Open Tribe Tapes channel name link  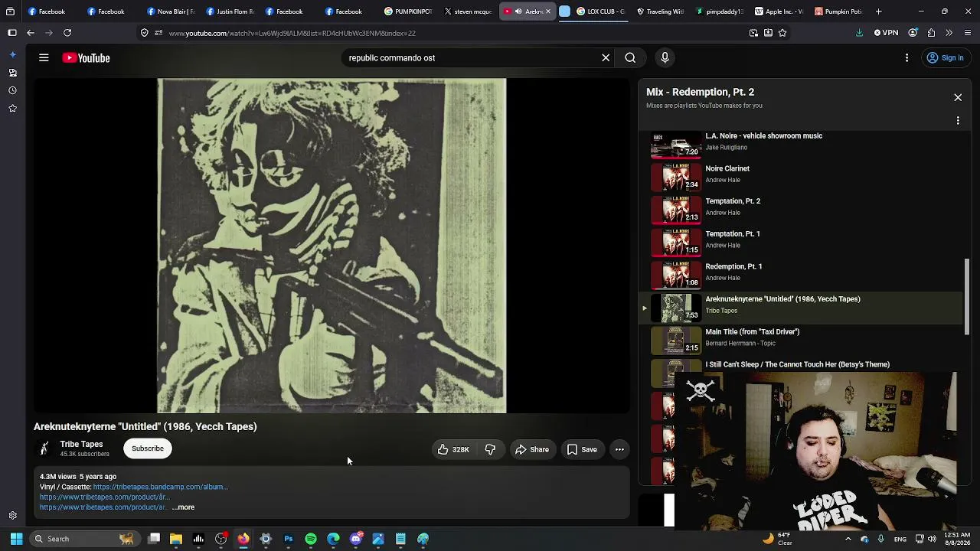click(x=81, y=444)
